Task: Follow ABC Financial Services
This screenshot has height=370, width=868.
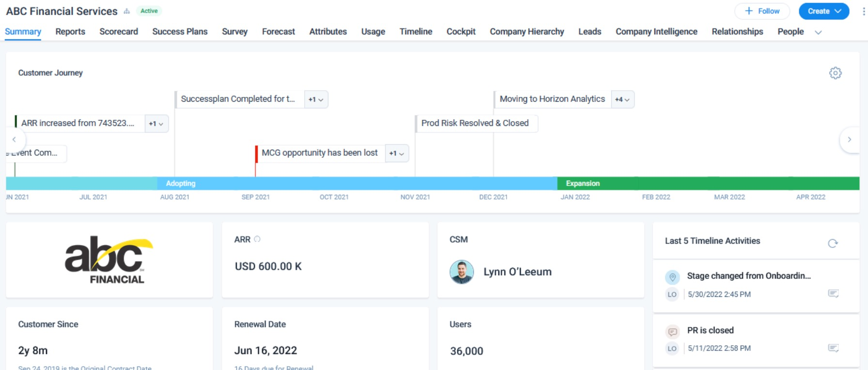Action: [x=762, y=11]
